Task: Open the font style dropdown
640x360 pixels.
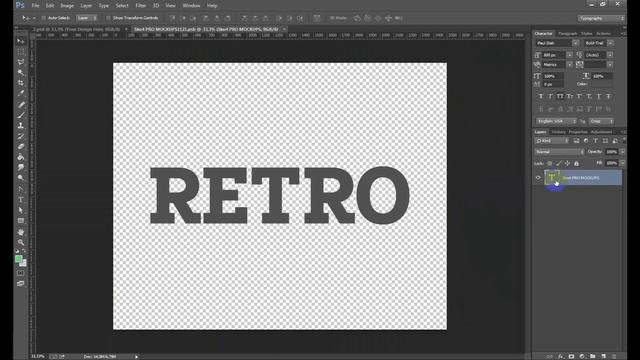Action: click(x=610, y=43)
